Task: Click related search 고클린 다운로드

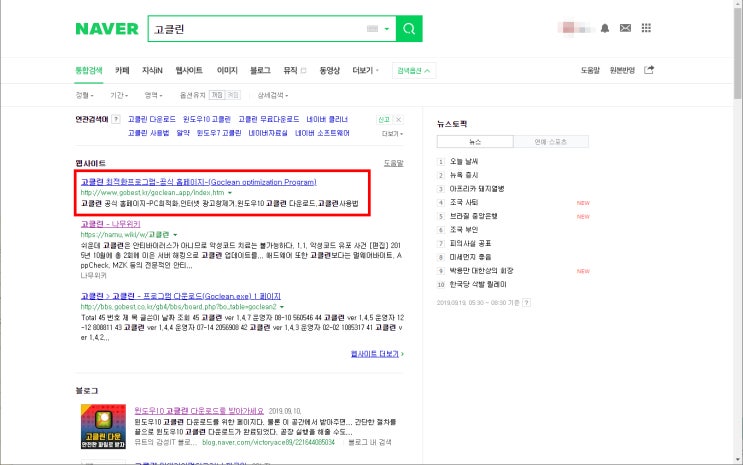Action: pos(152,119)
